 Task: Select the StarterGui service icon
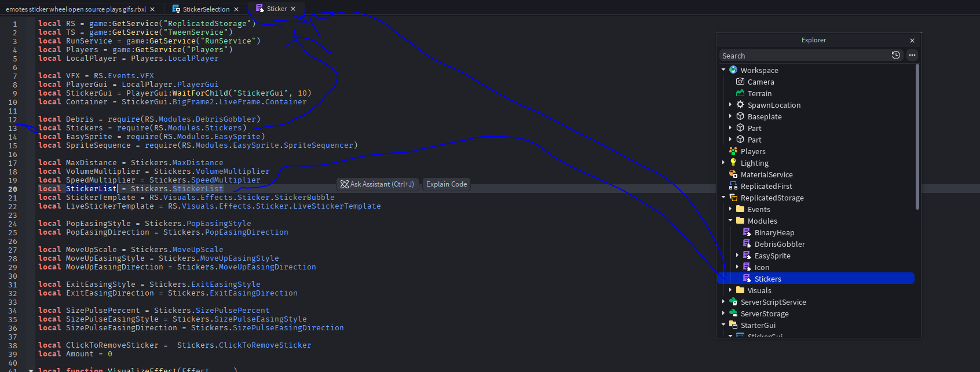click(733, 325)
